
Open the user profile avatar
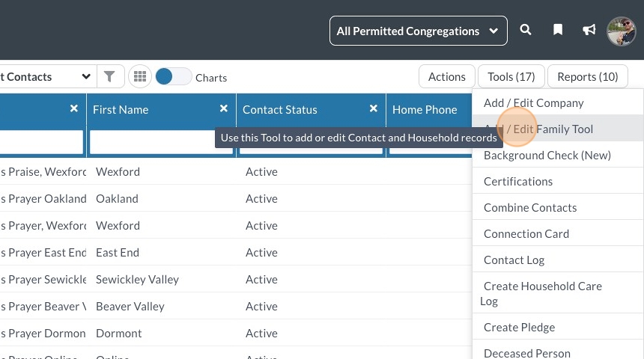pos(621,31)
